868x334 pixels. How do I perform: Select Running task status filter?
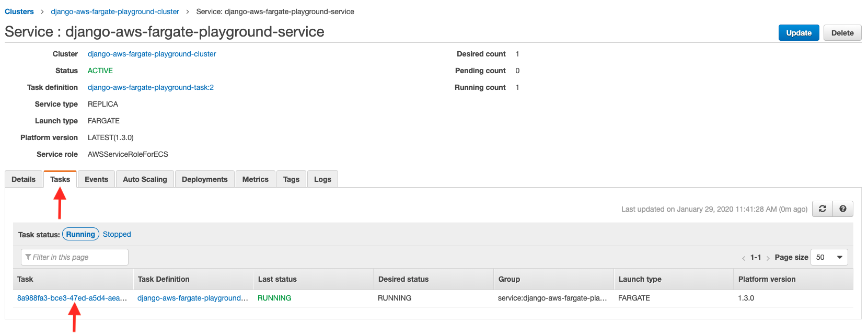(80, 234)
